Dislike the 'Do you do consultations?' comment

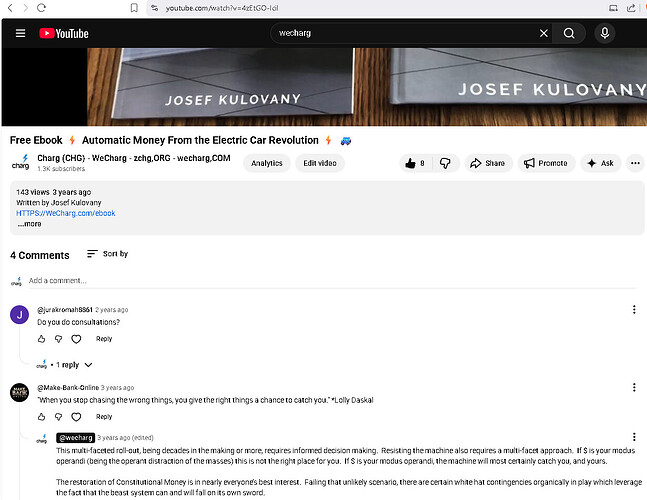click(59, 339)
